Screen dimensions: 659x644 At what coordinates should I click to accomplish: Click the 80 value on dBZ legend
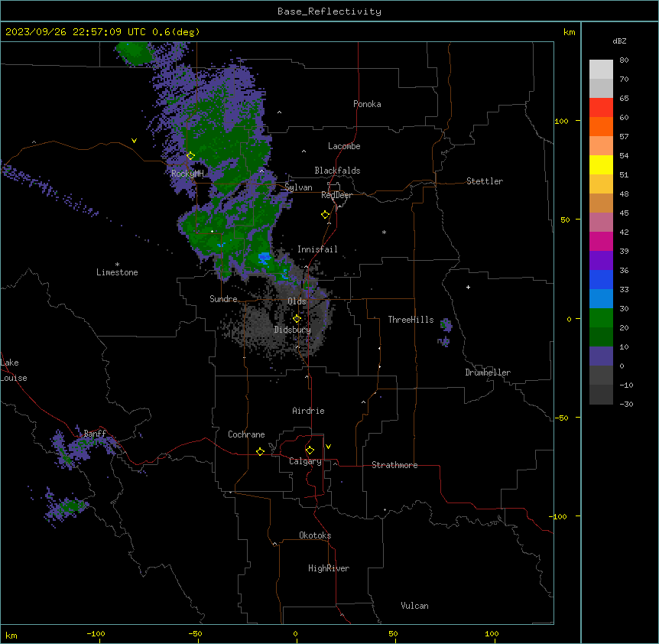624,60
